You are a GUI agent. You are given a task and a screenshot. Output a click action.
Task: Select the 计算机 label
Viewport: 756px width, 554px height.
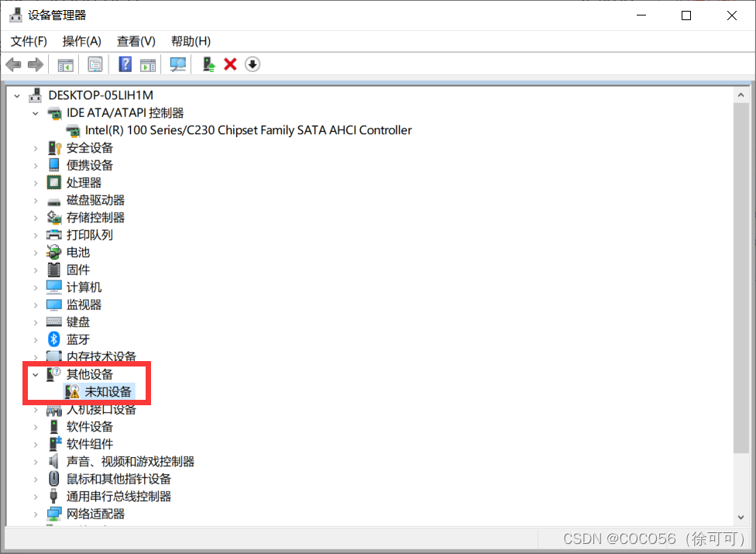[x=84, y=287]
